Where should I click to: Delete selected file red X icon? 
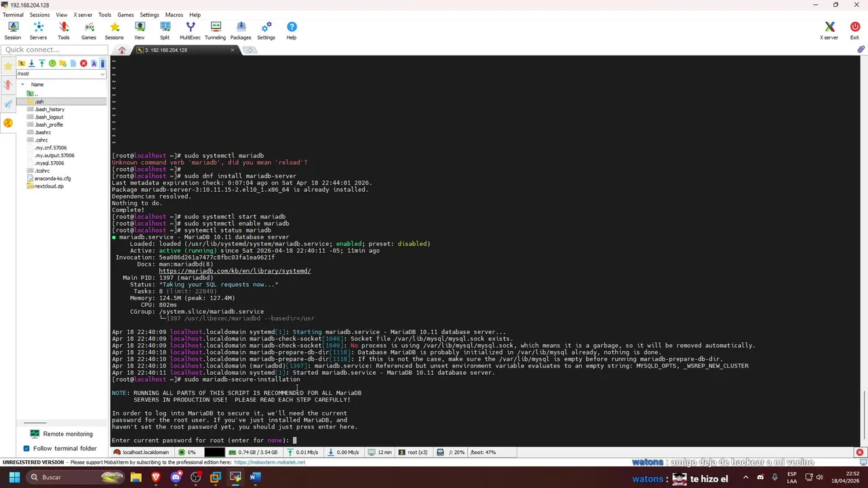(83, 63)
